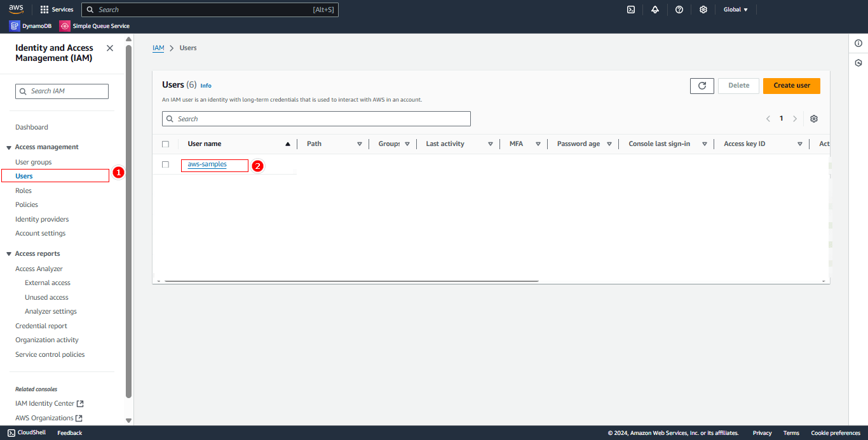Click the Create user button

[x=792, y=86]
